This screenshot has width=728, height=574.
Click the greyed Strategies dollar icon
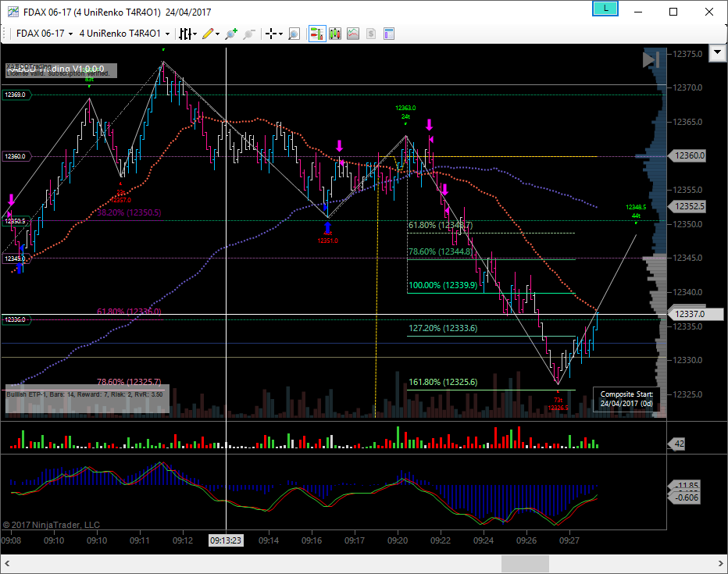370,34
